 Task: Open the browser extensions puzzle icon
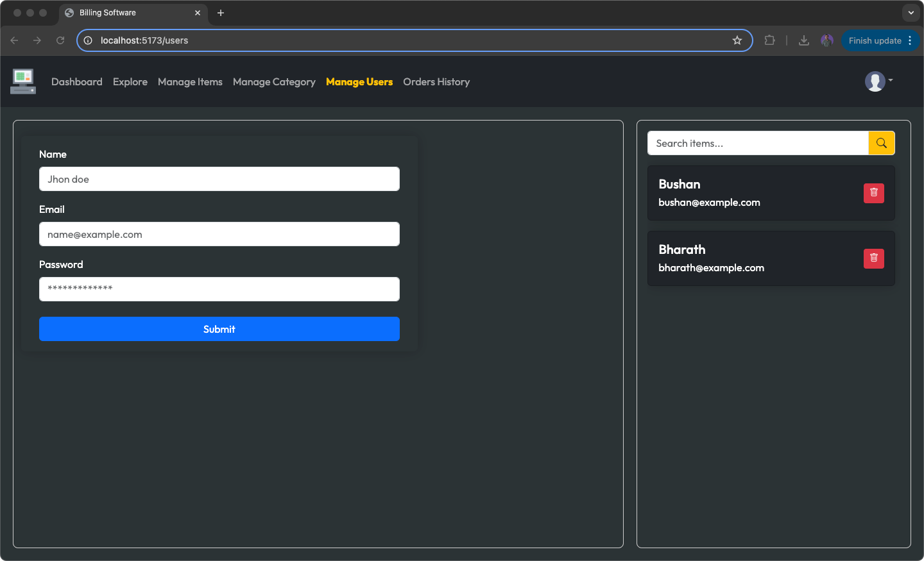click(x=769, y=40)
